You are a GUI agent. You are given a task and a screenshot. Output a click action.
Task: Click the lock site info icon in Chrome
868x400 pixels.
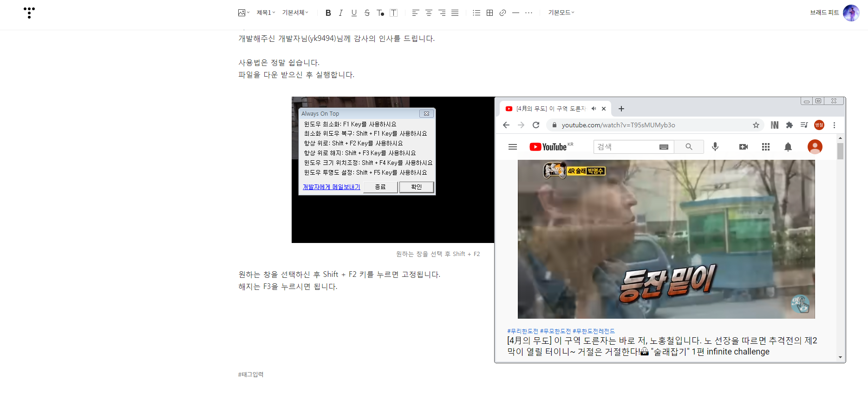click(x=554, y=125)
